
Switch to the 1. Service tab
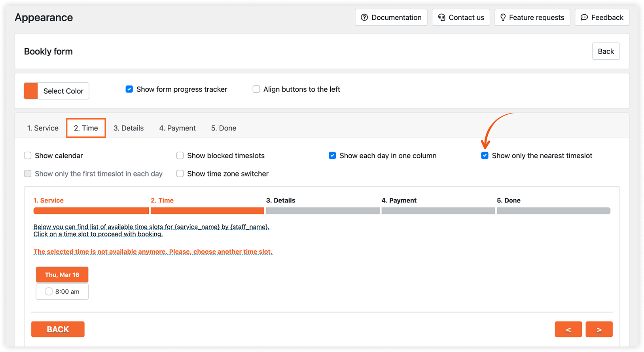tap(43, 128)
